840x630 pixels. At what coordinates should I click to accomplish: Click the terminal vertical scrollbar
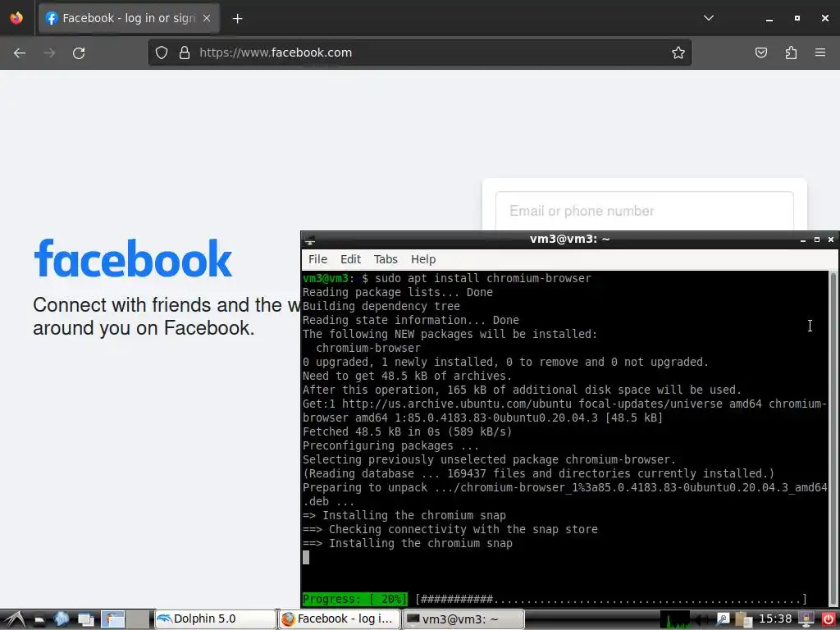click(x=833, y=438)
